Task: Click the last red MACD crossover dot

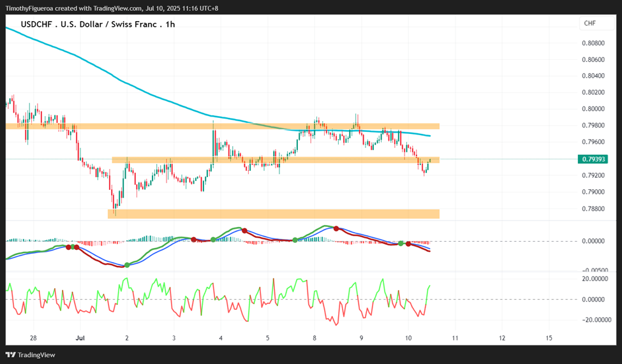Action: coord(408,244)
